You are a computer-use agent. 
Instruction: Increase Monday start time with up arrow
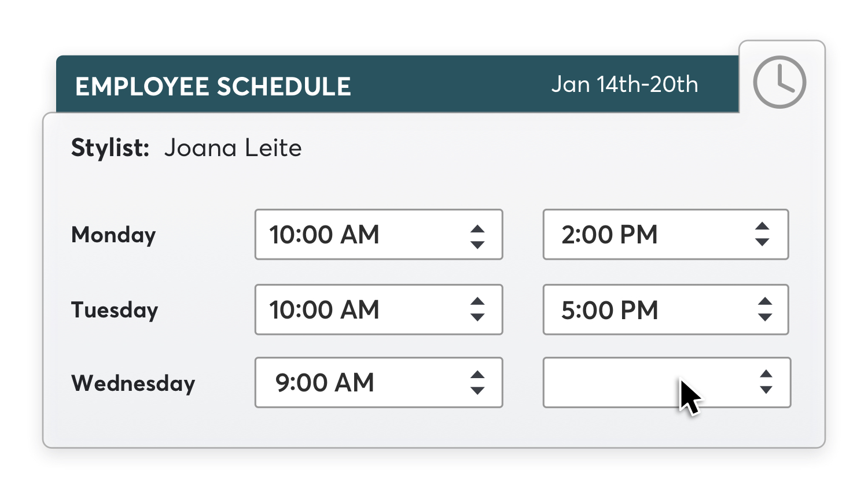pyautogui.click(x=477, y=229)
